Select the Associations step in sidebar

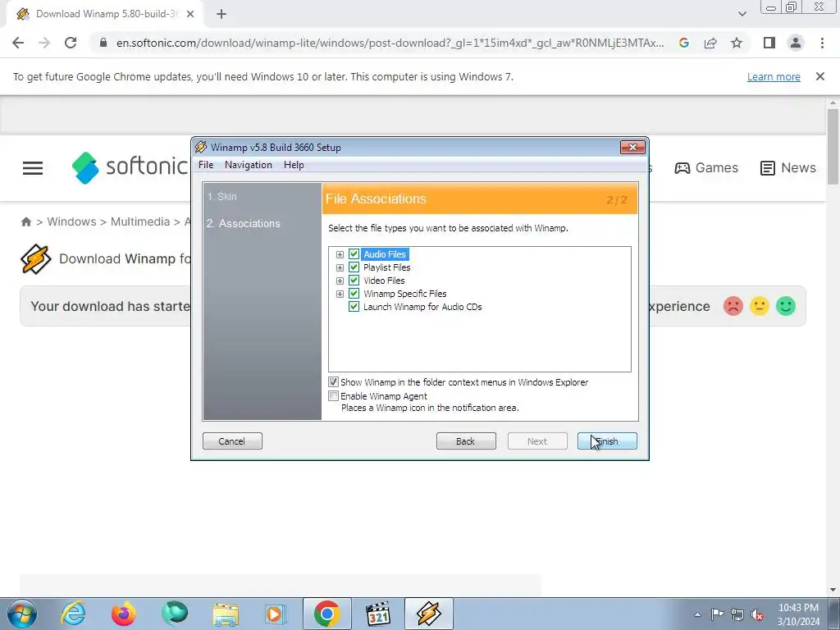[243, 223]
